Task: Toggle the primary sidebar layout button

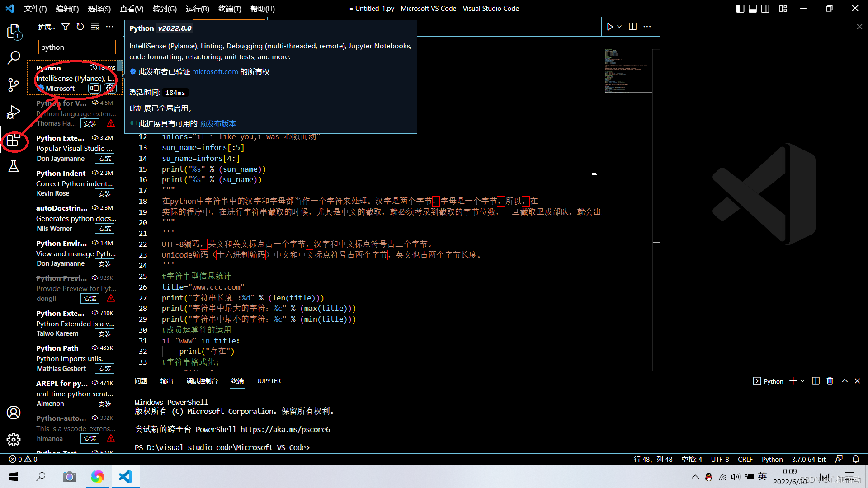Action: click(740, 9)
